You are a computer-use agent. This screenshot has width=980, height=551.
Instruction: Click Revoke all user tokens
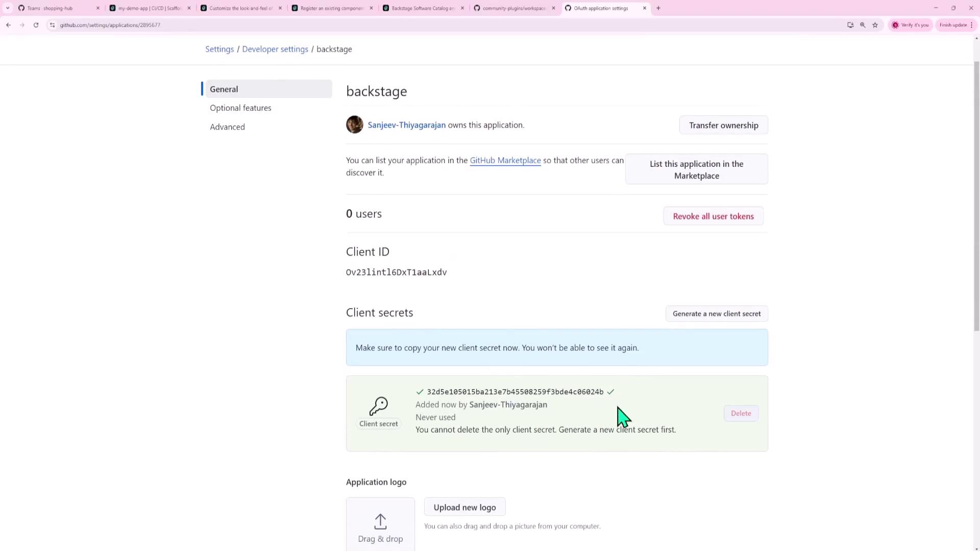713,216
